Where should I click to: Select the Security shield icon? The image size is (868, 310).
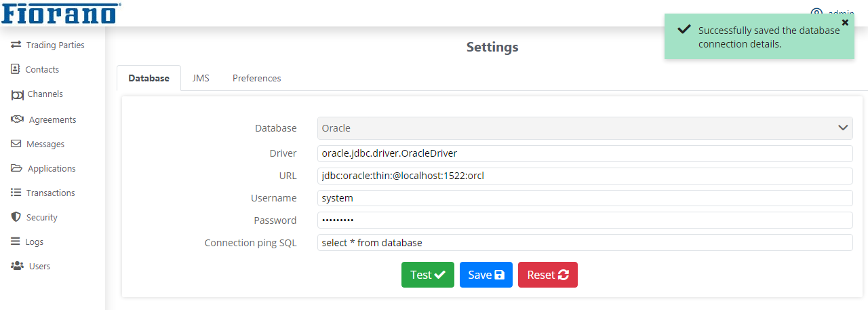[x=16, y=217]
